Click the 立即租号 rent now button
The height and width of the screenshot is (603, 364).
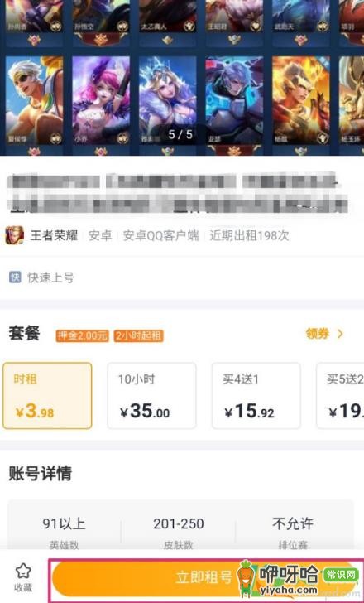click(x=206, y=578)
